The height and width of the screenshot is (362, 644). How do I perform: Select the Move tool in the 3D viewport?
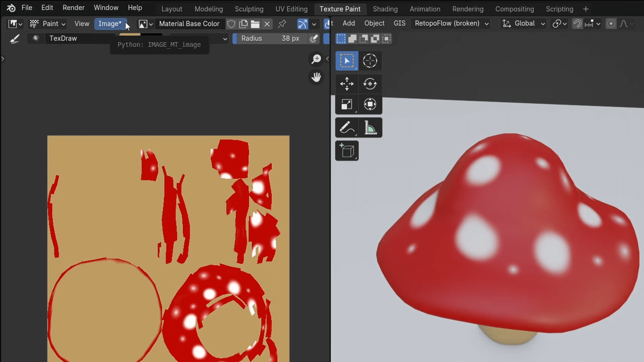[x=346, y=84]
